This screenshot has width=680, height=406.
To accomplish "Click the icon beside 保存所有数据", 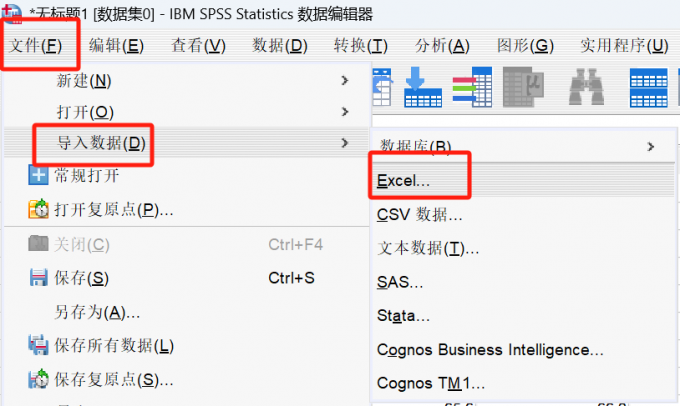I will pos(38,345).
